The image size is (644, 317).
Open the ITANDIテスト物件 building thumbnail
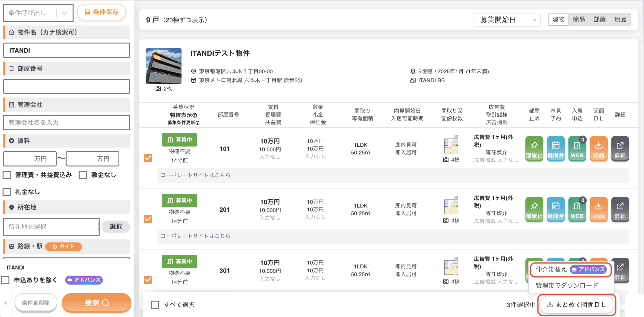164,66
